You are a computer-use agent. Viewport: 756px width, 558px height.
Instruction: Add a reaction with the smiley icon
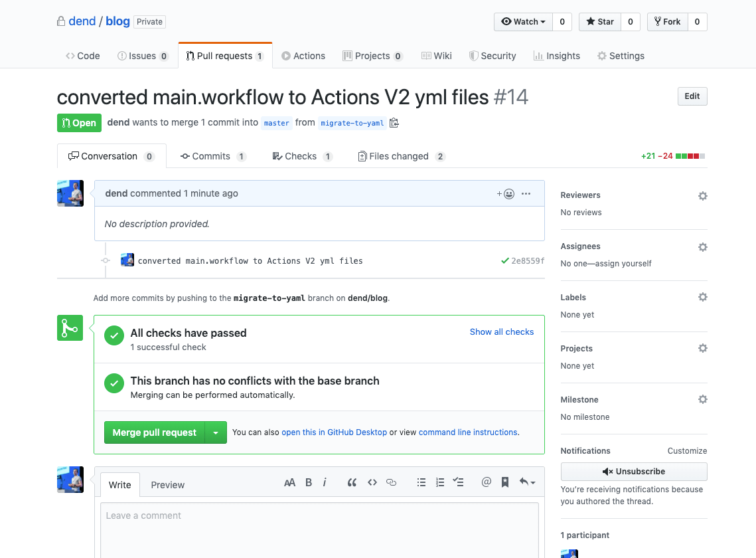[505, 193]
